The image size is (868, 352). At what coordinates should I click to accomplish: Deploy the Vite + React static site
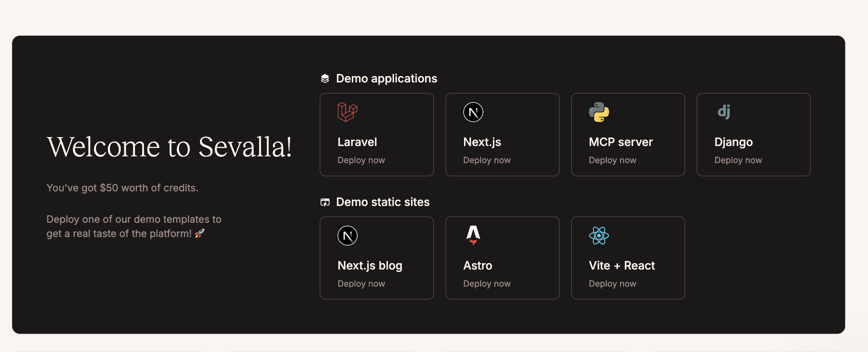tap(612, 284)
